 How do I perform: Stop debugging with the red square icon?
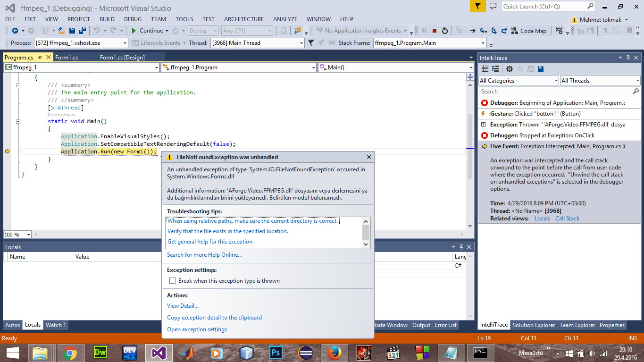pos(435,31)
